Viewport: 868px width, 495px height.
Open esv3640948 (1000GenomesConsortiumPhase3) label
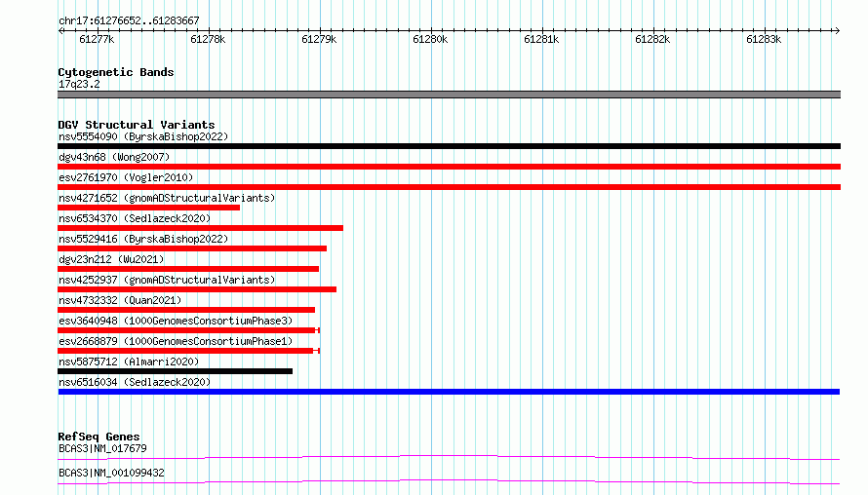[176, 321]
